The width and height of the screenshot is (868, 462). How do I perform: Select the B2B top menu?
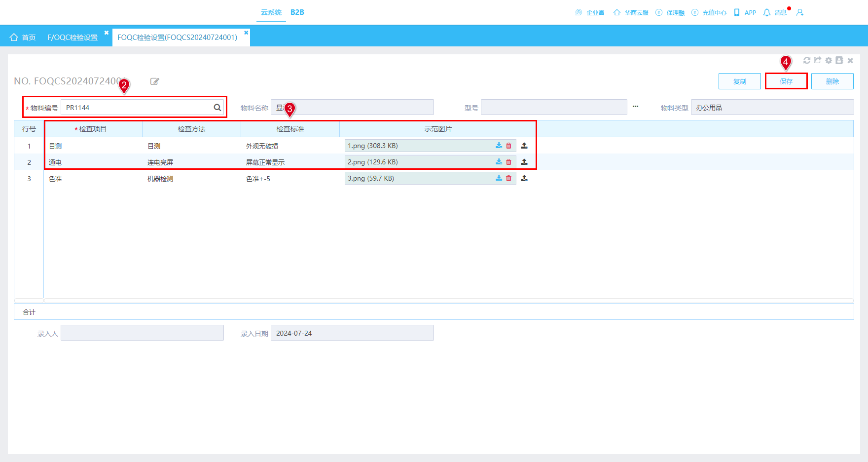coord(297,12)
